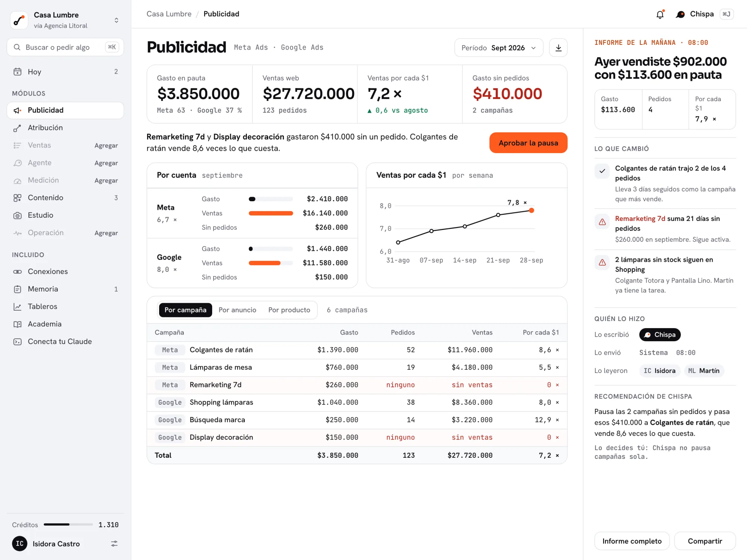The image size is (747, 560).
Task: Click Casa Lumbre breadcrumb link
Action: tap(169, 14)
